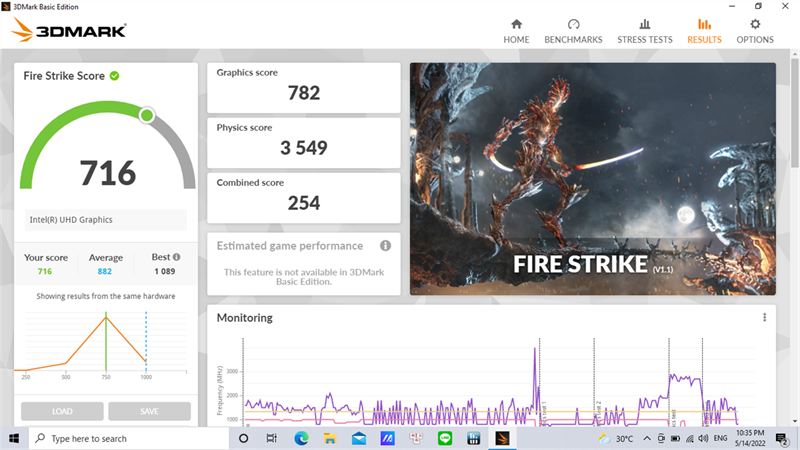Screen dimensions: 800x450
Task: Open the Monitoring three-dot menu
Action: coord(764,317)
